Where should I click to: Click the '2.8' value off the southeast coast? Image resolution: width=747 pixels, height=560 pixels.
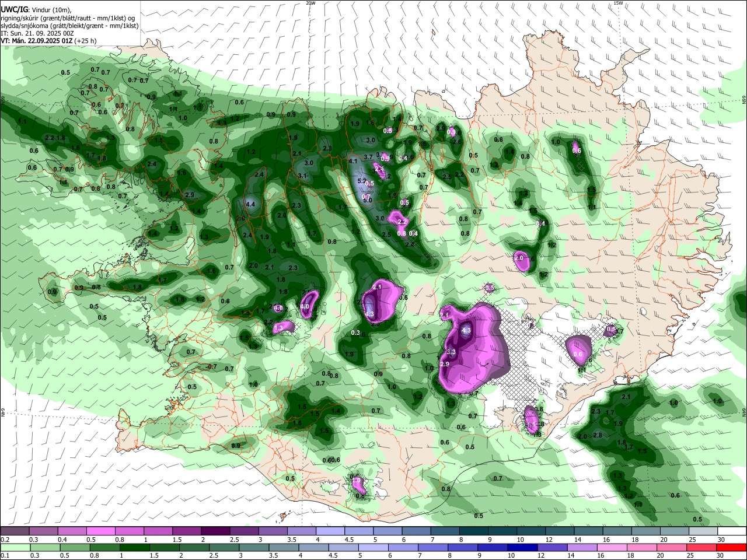point(598,435)
